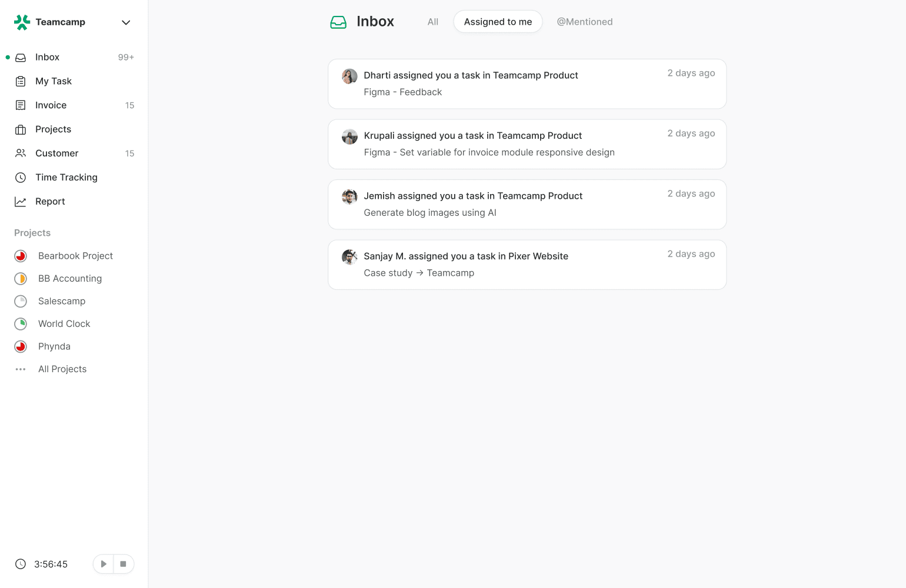The width and height of the screenshot is (906, 588).
Task: Select the Assigned to me tab
Action: tap(498, 22)
